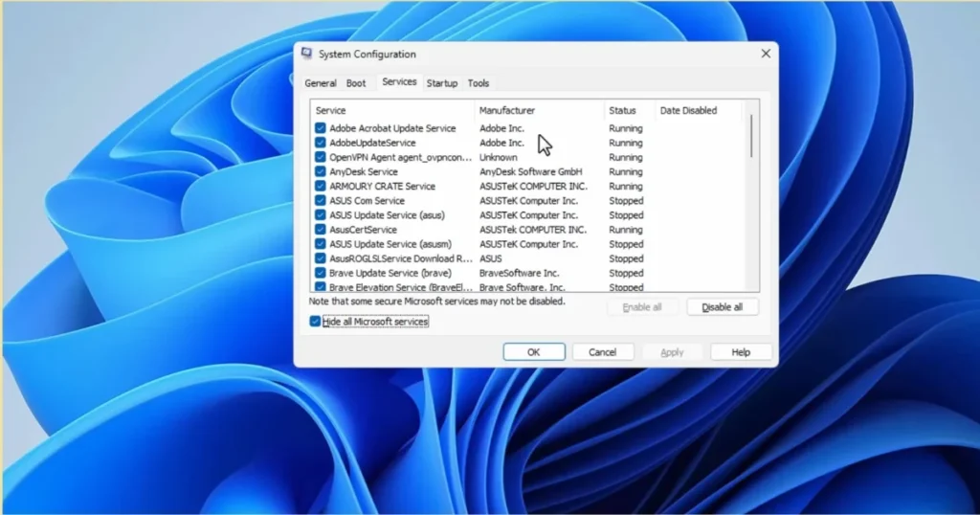
Task: Select the Services tab
Action: point(399,82)
